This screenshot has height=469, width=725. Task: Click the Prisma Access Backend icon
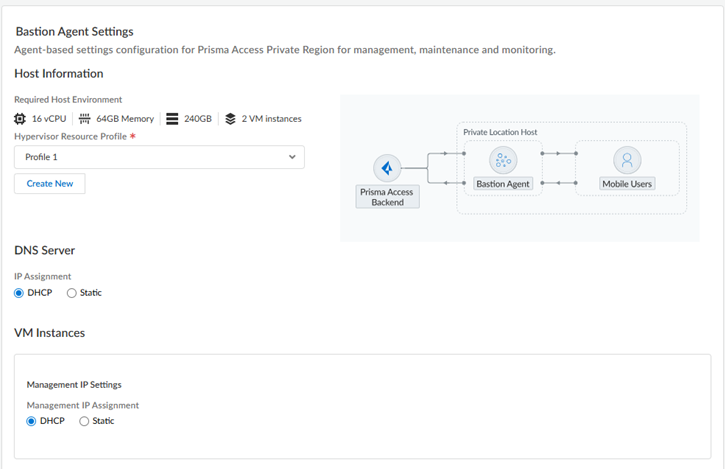pos(387,169)
